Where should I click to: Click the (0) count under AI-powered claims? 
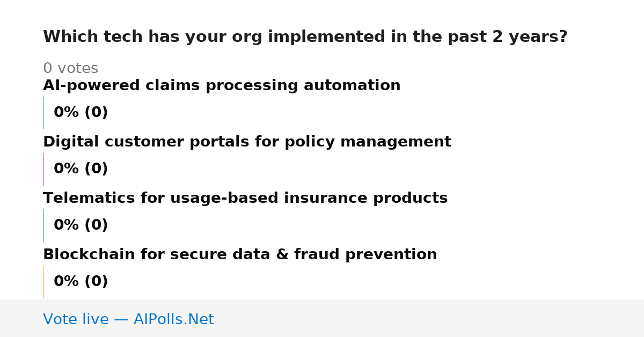point(96,113)
